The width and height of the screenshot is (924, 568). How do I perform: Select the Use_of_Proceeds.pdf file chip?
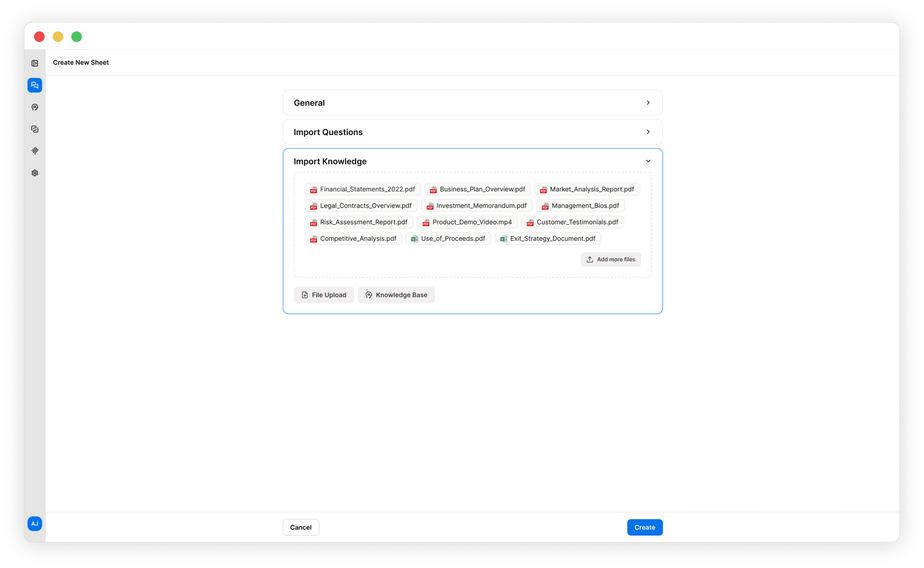click(448, 238)
